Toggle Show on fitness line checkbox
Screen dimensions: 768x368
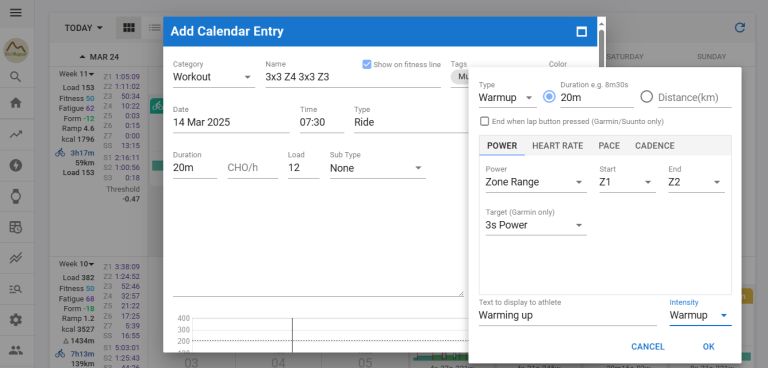(x=367, y=64)
